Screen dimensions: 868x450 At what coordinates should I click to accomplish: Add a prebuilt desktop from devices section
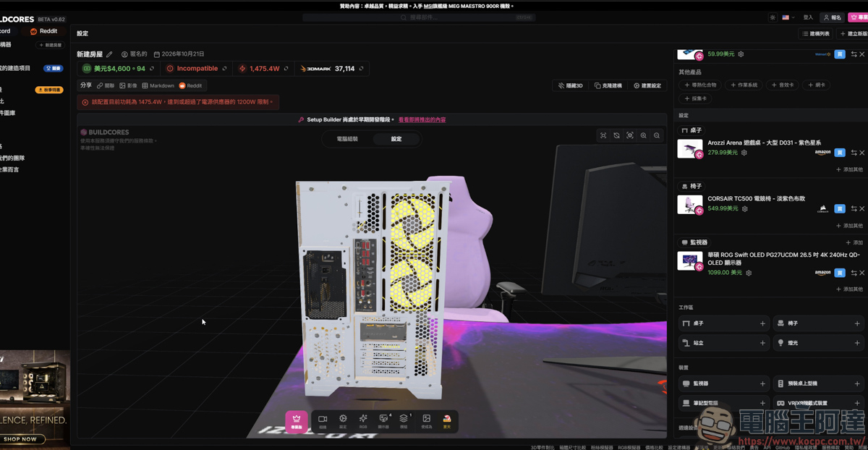[x=818, y=383]
